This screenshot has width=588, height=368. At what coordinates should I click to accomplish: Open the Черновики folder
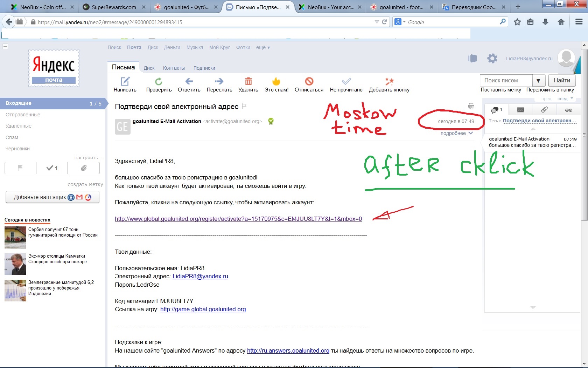point(17,149)
